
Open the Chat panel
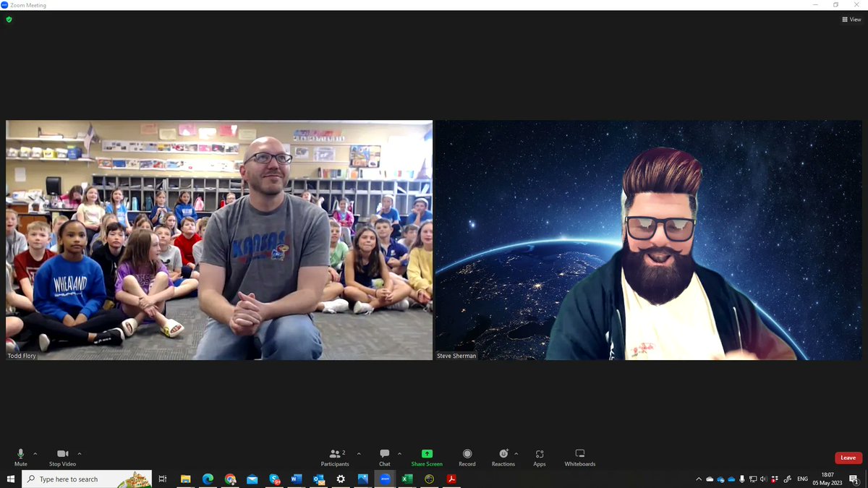[x=385, y=457]
